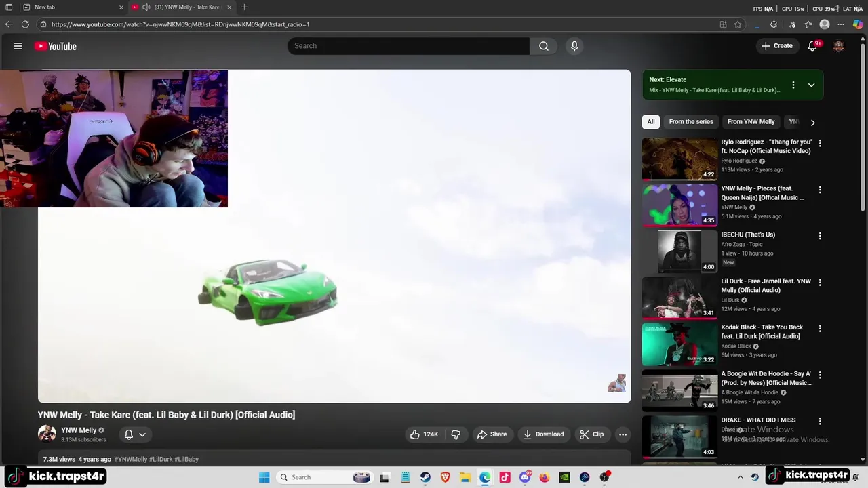
Task: Click the YouTube search magnifier button
Action: pos(544,46)
